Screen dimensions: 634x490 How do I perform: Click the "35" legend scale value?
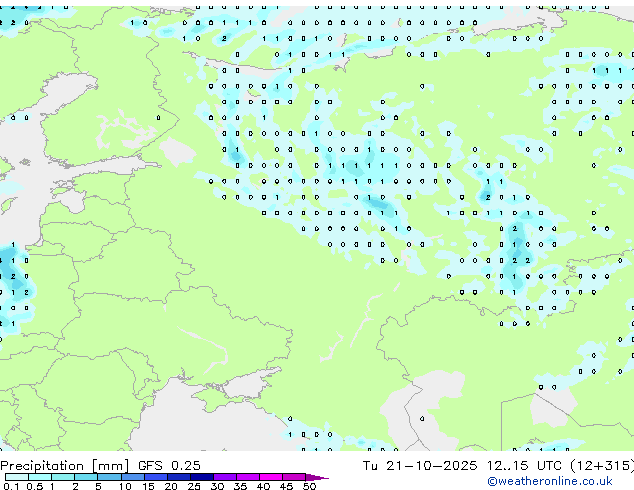coord(240,486)
